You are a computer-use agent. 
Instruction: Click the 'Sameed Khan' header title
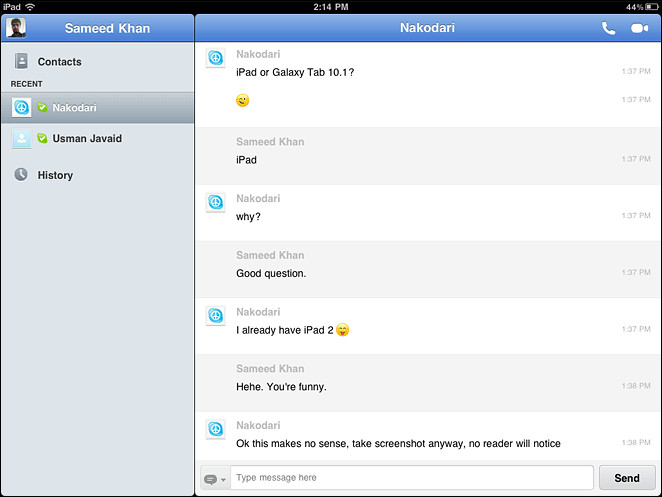tap(107, 28)
